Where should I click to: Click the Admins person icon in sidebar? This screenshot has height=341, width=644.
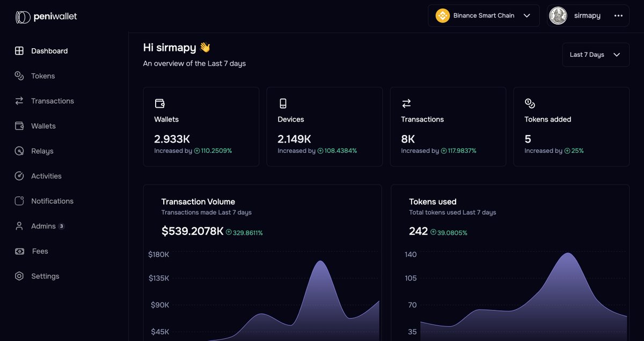(19, 226)
